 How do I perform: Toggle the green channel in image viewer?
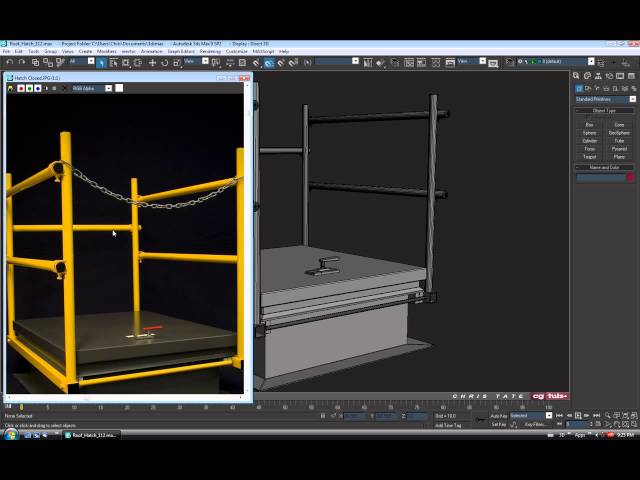[x=28, y=88]
